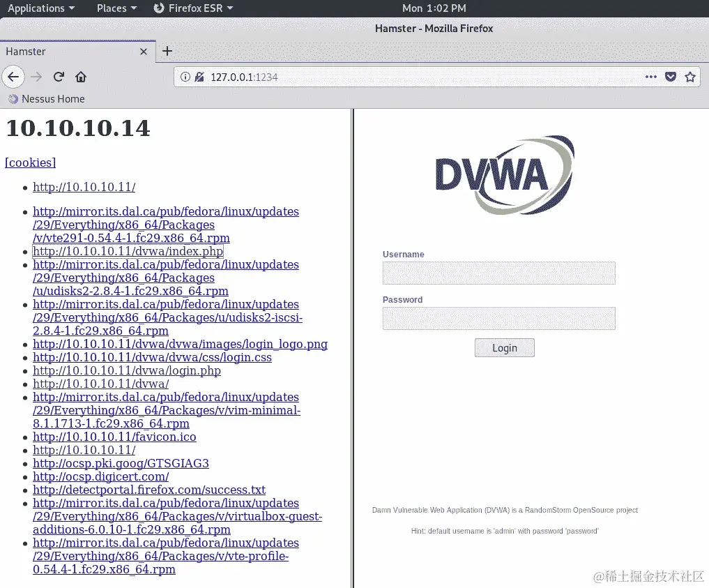The width and height of the screenshot is (709, 588).
Task: Click the Username input field
Action: (498, 273)
